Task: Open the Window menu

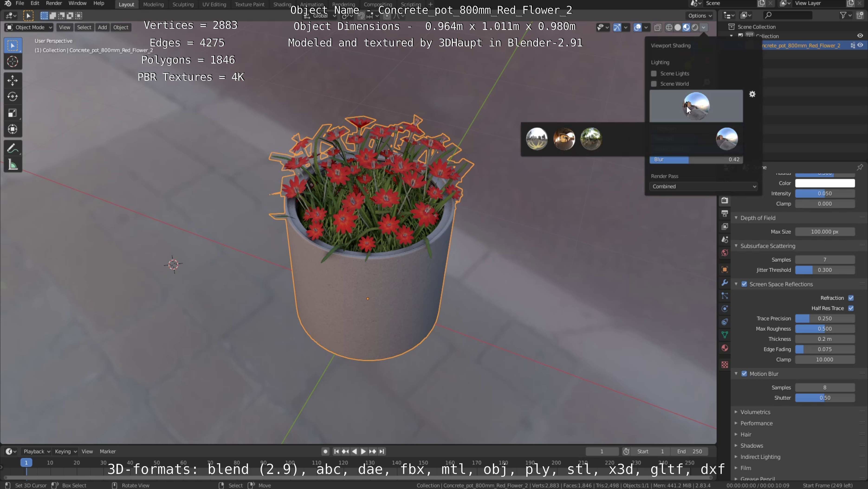Action: [78, 3]
